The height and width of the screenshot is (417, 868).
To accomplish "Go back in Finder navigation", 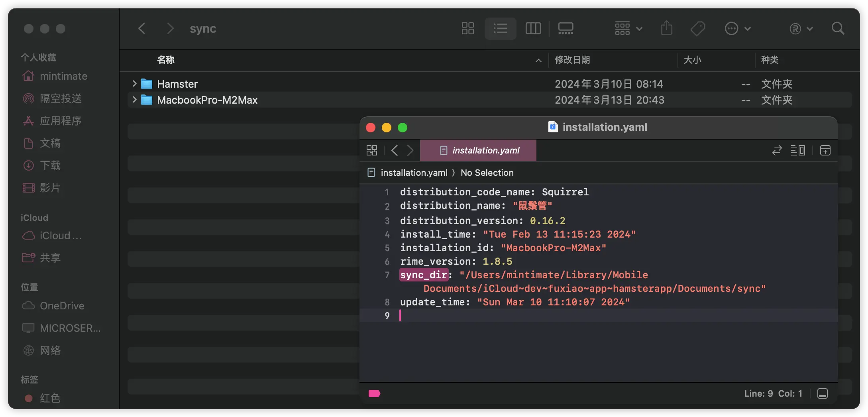I will click(142, 28).
